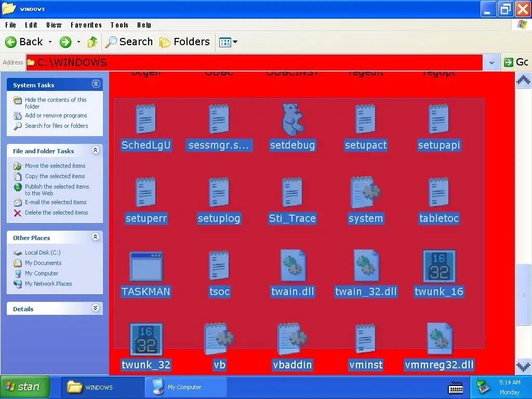The width and height of the screenshot is (532, 399).
Task: Open the Help menu
Action: (x=144, y=25)
